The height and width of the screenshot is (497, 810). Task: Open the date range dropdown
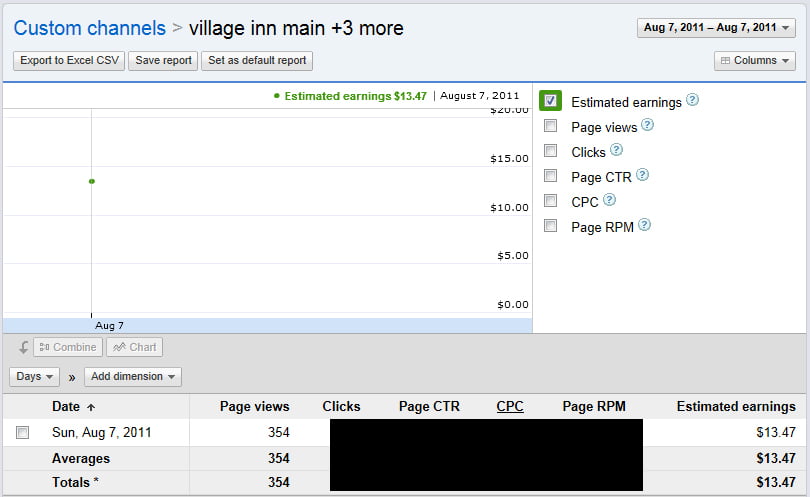coord(716,28)
